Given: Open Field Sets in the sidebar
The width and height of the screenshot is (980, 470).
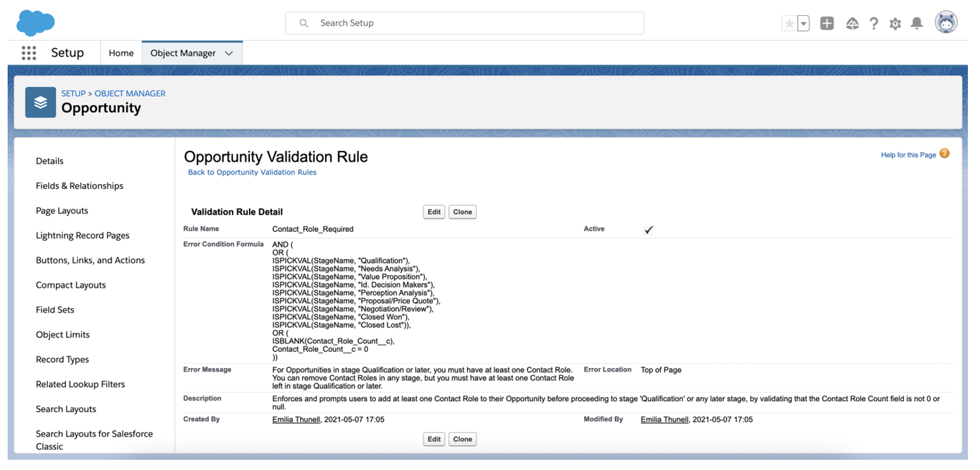Looking at the screenshot, I should tap(55, 310).
